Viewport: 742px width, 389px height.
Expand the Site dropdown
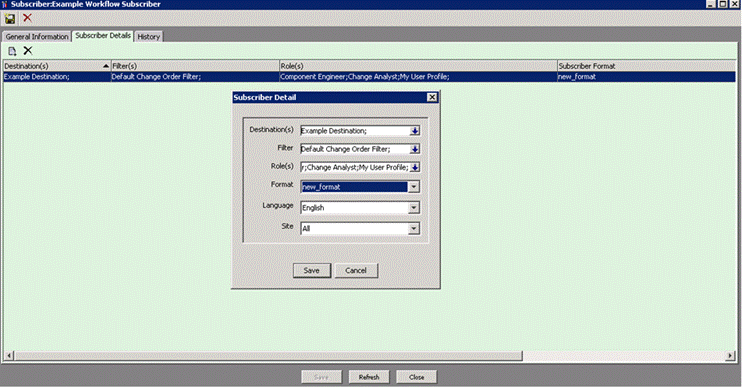[414, 229]
